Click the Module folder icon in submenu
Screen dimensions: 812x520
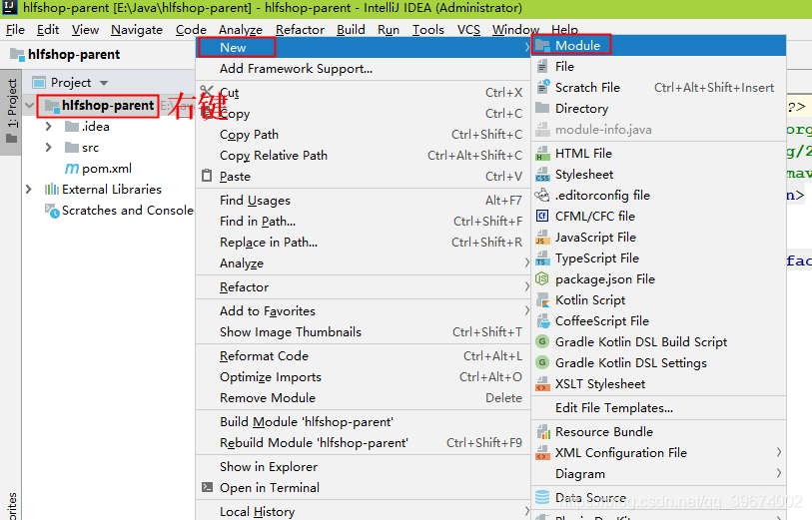pos(542,46)
